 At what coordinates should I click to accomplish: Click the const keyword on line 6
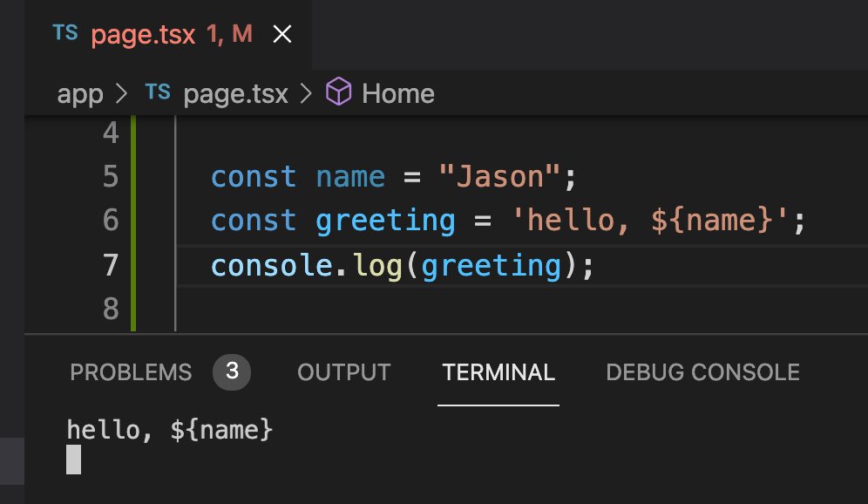pos(254,221)
